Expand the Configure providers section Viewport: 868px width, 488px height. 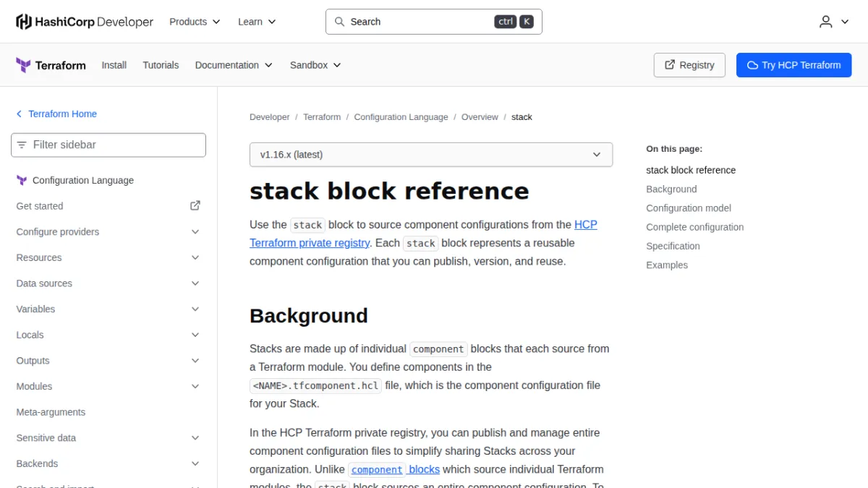(109, 232)
